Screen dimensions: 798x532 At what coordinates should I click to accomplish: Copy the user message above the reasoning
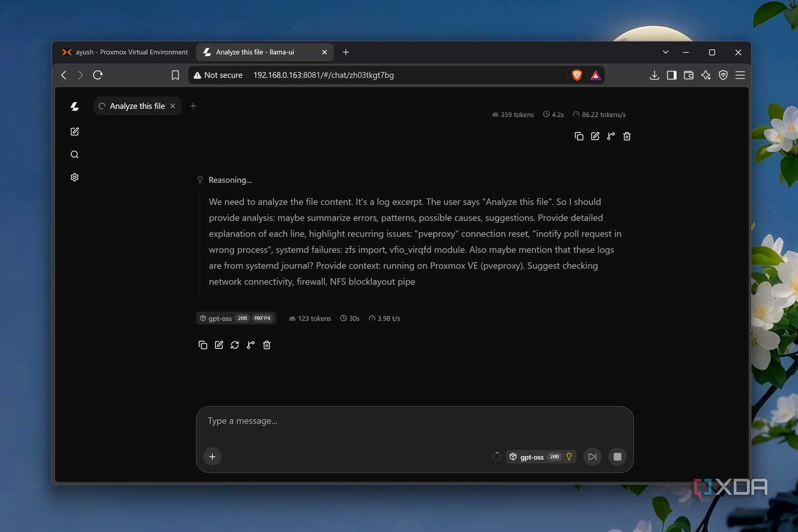click(x=579, y=136)
